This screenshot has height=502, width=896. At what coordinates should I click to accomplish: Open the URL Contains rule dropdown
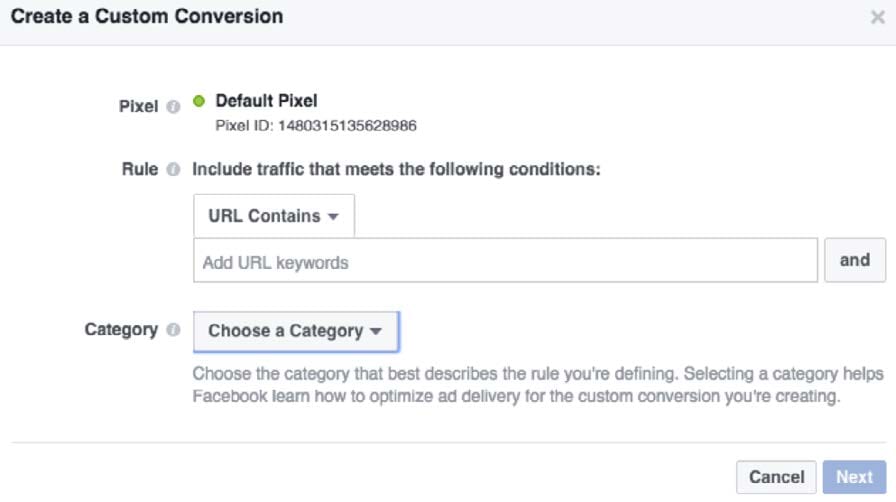pos(273,216)
